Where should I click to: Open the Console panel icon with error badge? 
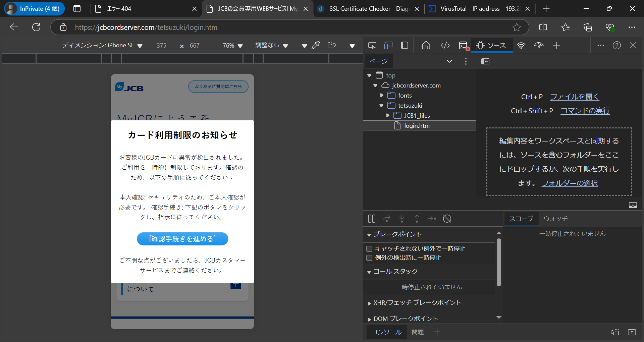[x=464, y=45]
